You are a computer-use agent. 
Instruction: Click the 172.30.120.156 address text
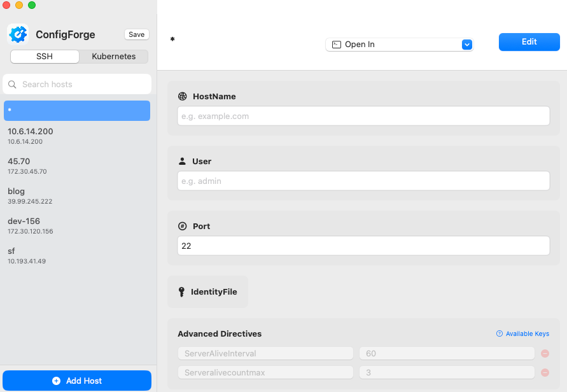[x=31, y=232]
